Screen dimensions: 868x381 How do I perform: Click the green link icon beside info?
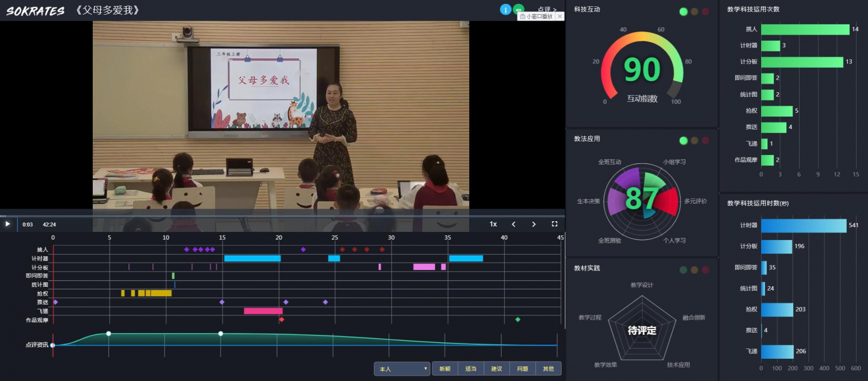click(x=519, y=9)
